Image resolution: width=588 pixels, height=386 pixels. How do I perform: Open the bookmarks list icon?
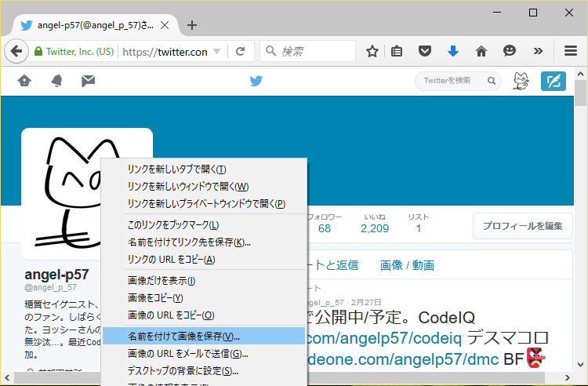coord(397,51)
